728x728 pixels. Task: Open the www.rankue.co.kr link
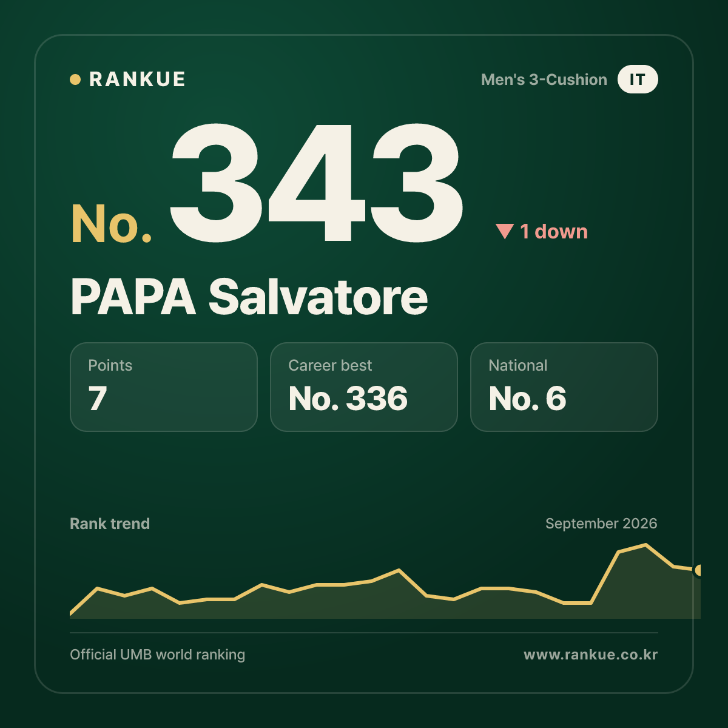pyautogui.click(x=590, y=655)
